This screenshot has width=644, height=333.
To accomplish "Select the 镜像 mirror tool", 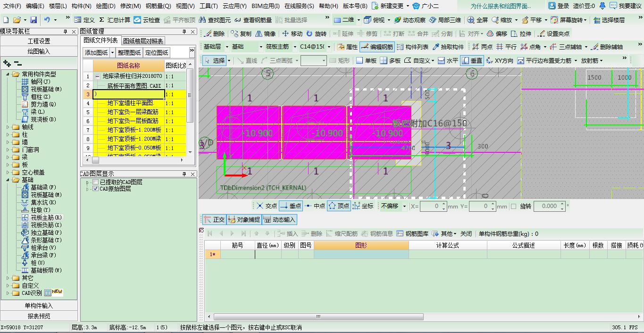I will [265, 34].
